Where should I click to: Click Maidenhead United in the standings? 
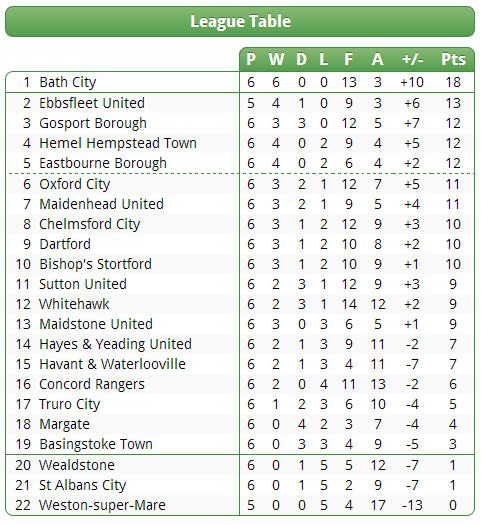[101, 204]
